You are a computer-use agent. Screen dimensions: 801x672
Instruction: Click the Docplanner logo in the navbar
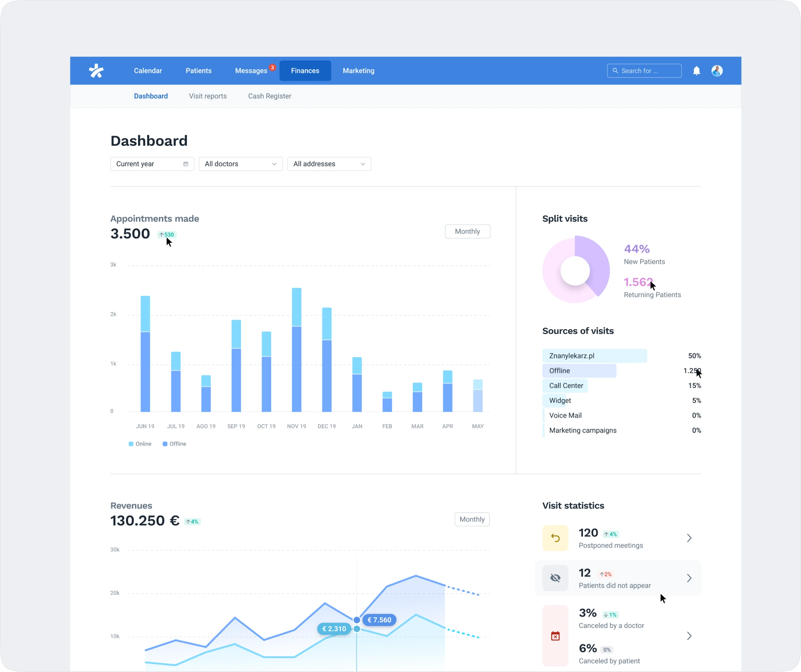pyautogui.click(x=97, y=70)
